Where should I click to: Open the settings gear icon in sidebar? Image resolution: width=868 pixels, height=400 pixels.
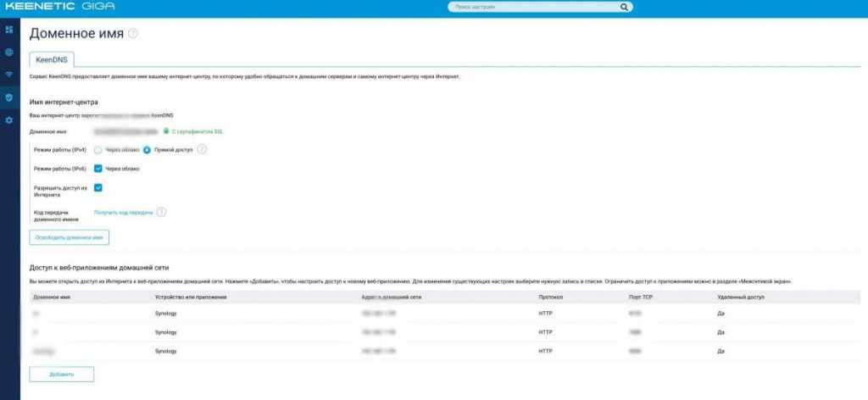pos(9,120)
